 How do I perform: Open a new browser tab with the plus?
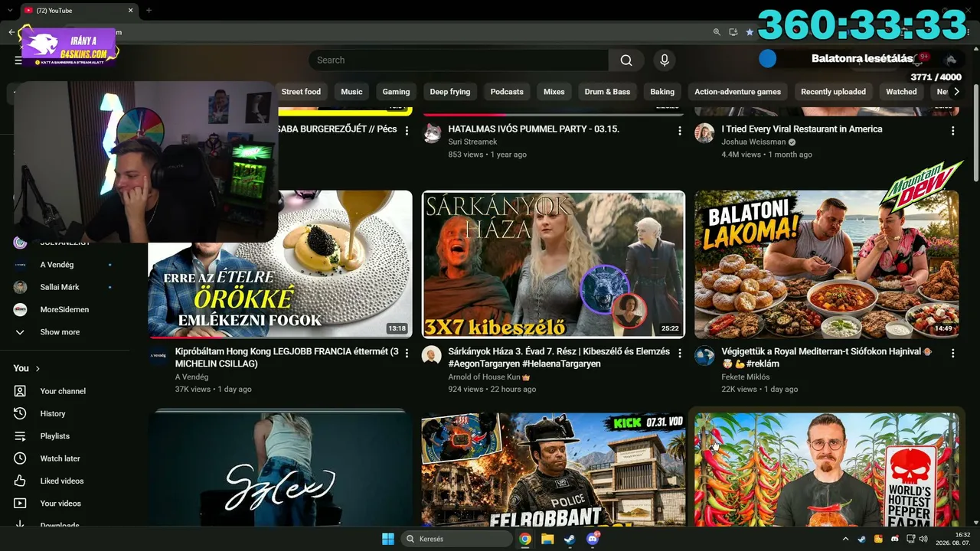[149, 11]
